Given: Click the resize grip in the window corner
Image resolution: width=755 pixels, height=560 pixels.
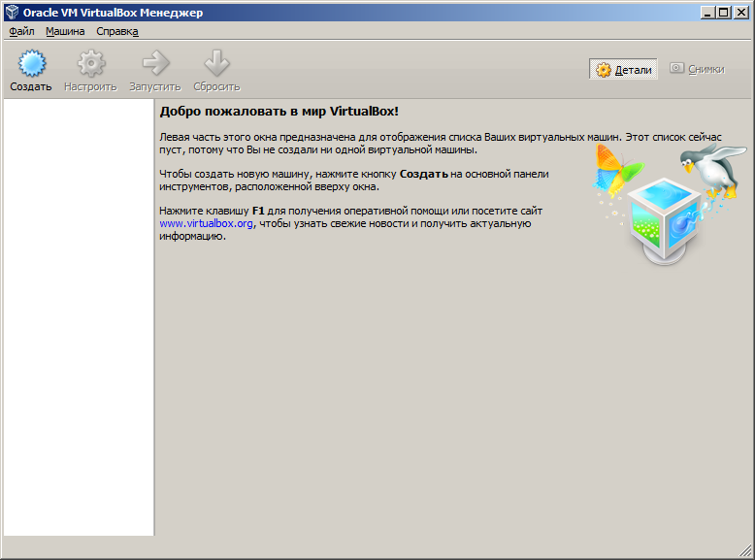Looking at the screenshot, I should pyautogui.click(x=746, y=551).
